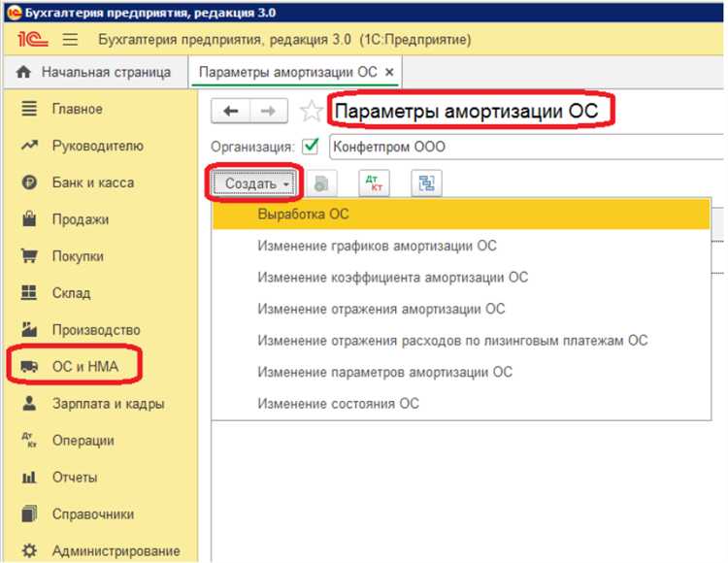
Task: Click the Банк и касса coin icon
Action: click(x=29, y=182)
